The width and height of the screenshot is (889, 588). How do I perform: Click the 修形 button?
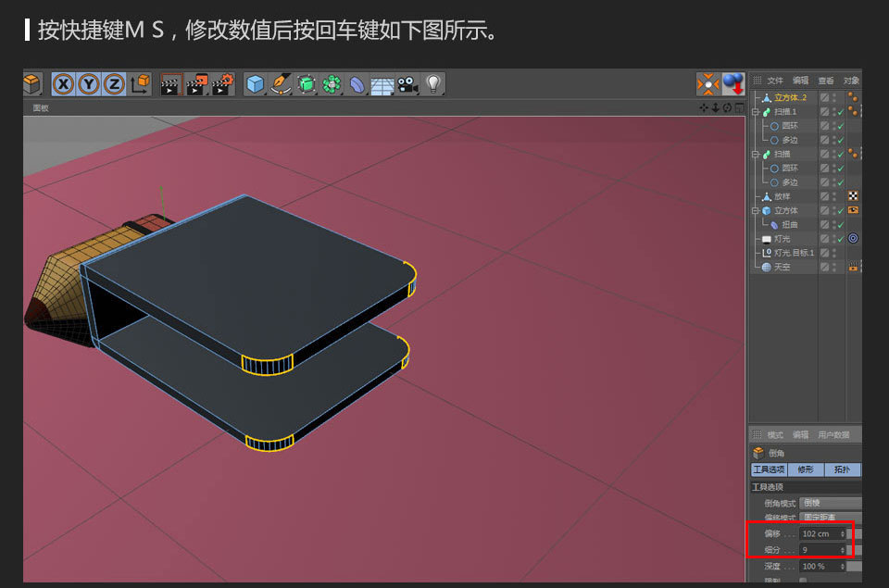[x=807, y=469]
